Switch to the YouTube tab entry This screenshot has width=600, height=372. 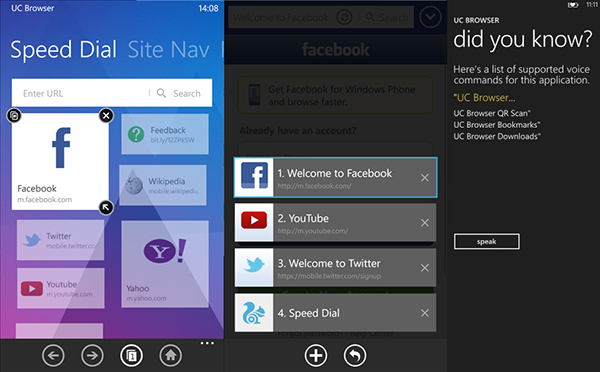point(335,223)
